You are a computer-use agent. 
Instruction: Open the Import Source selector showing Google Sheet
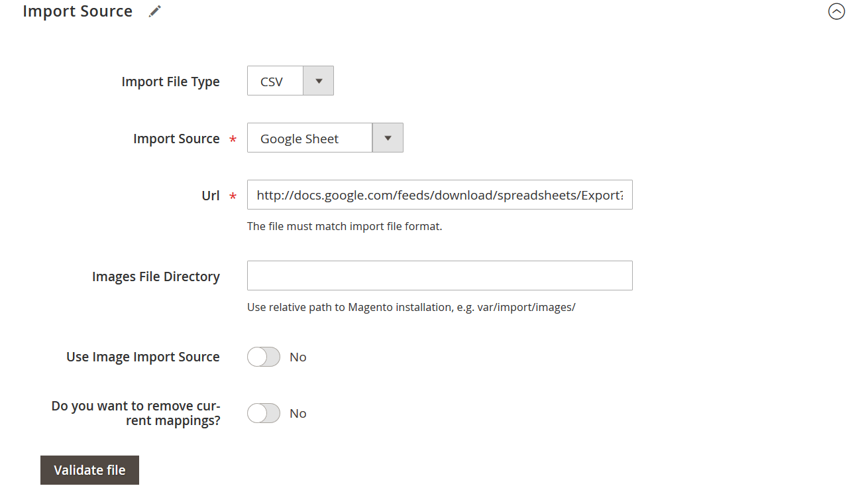pyautogui.click(x=309, y=138)
